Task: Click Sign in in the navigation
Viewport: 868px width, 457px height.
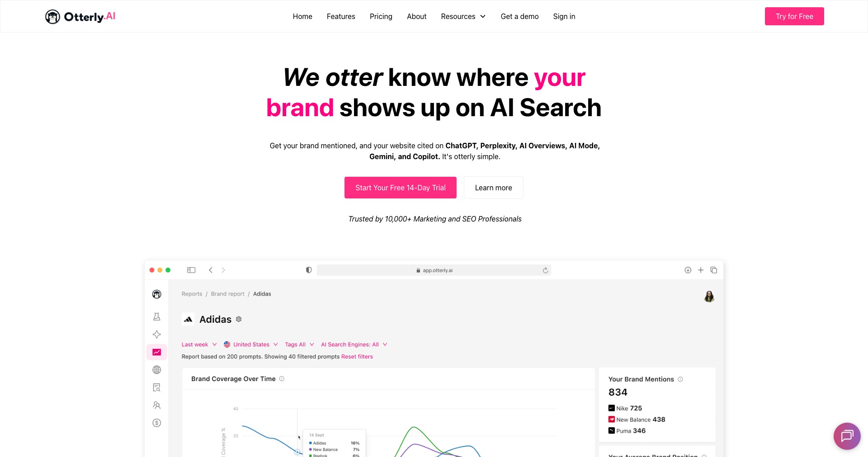Action: click(x=564, y=16)
